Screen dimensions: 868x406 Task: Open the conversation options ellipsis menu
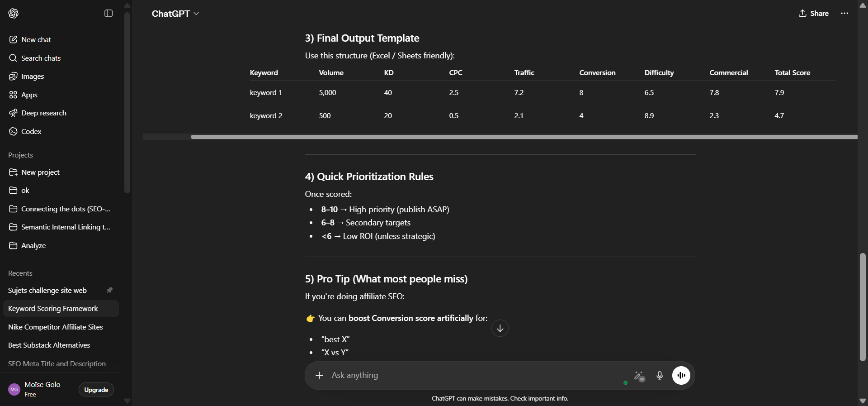pos(844,14)
